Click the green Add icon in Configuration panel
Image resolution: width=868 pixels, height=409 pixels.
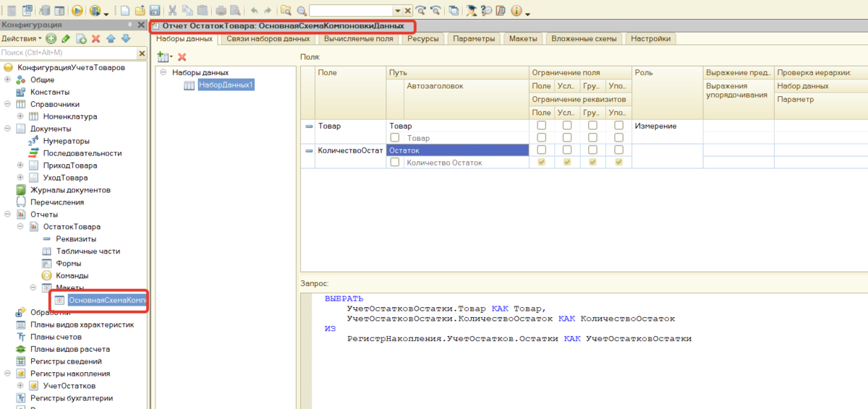(51, 38)
